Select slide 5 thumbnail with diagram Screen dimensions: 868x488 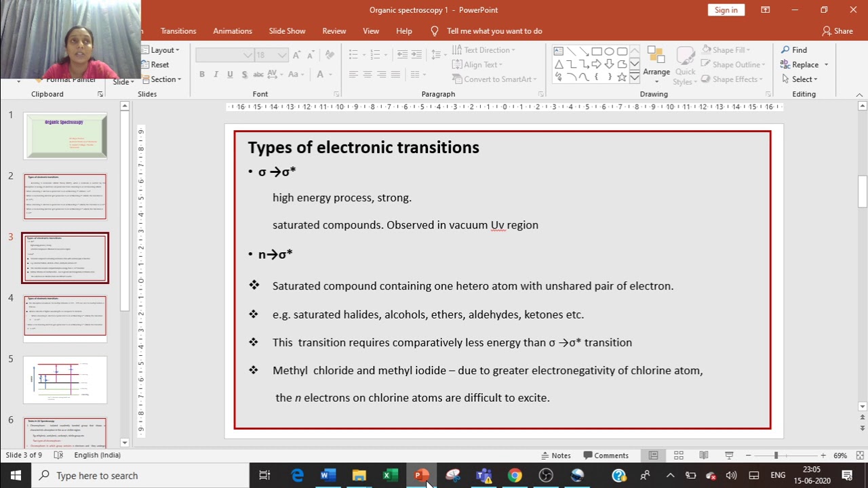point(65,380)
